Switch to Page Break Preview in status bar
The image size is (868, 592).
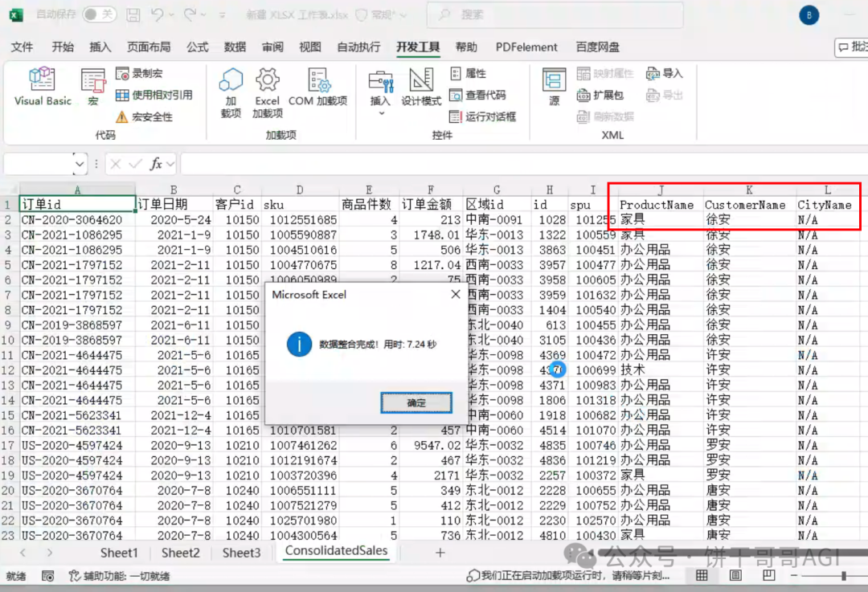coord(769,576)
